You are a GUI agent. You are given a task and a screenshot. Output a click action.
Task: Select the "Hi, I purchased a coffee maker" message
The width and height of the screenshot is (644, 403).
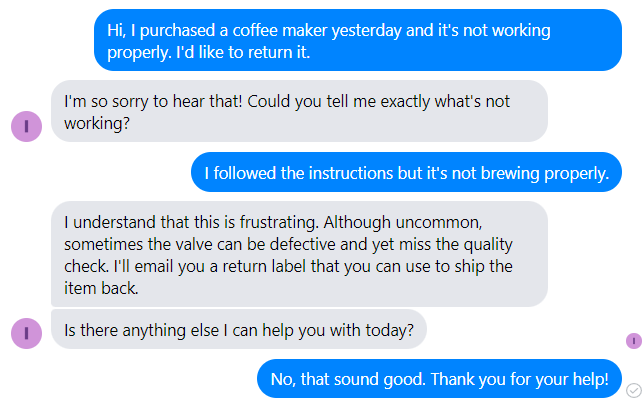[357, 40]
